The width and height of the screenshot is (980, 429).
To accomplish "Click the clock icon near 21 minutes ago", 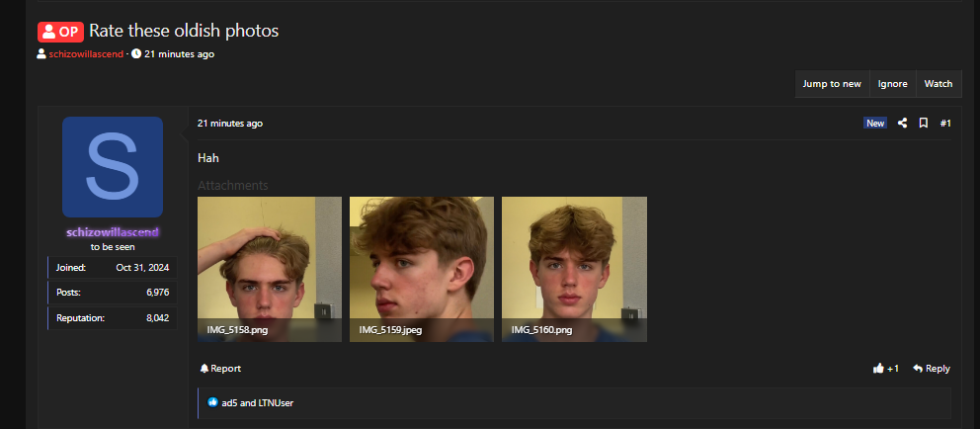I will click(x=136, y=53).
